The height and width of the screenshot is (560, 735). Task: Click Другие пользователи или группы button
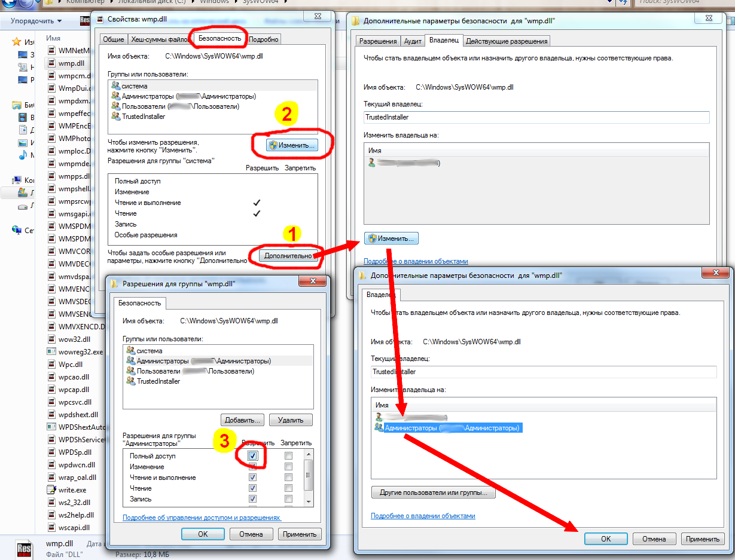click(x=434, y=493)
